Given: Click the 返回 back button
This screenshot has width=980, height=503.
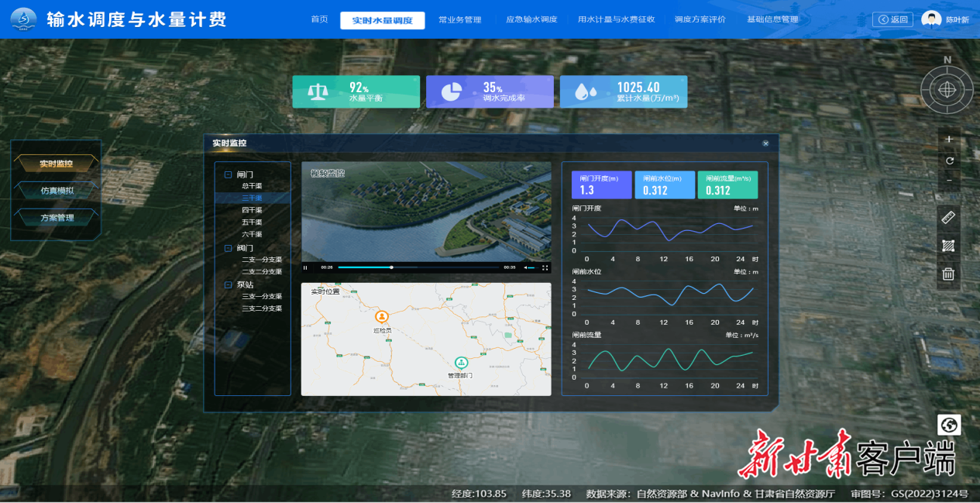Looking at the screenshot, I should (892, 19).
